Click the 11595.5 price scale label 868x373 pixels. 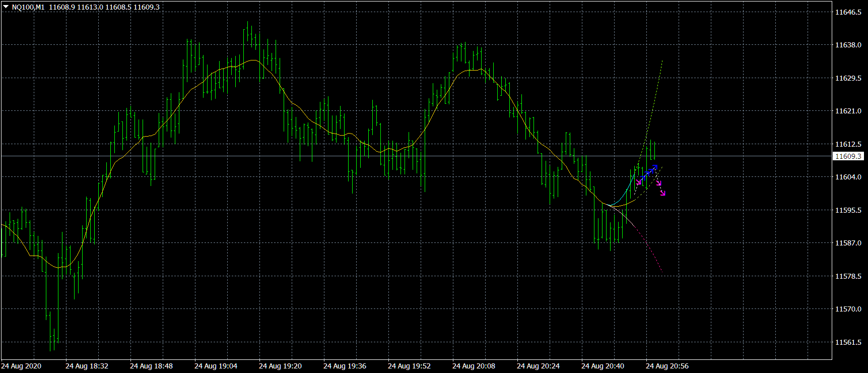848,210
